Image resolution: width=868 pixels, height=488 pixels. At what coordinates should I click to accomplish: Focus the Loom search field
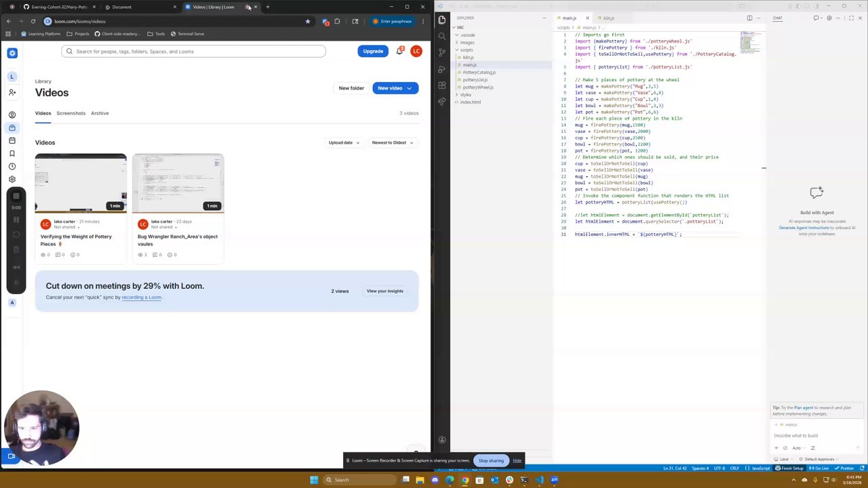(193, 52)
